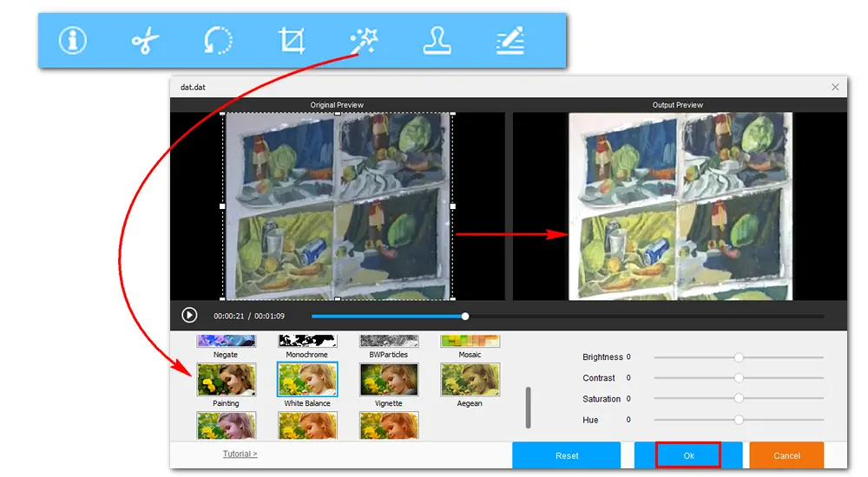Viewport: 868px width, 477px height.
Task: Select the rotate tool icon
Action: pos(218,41)
